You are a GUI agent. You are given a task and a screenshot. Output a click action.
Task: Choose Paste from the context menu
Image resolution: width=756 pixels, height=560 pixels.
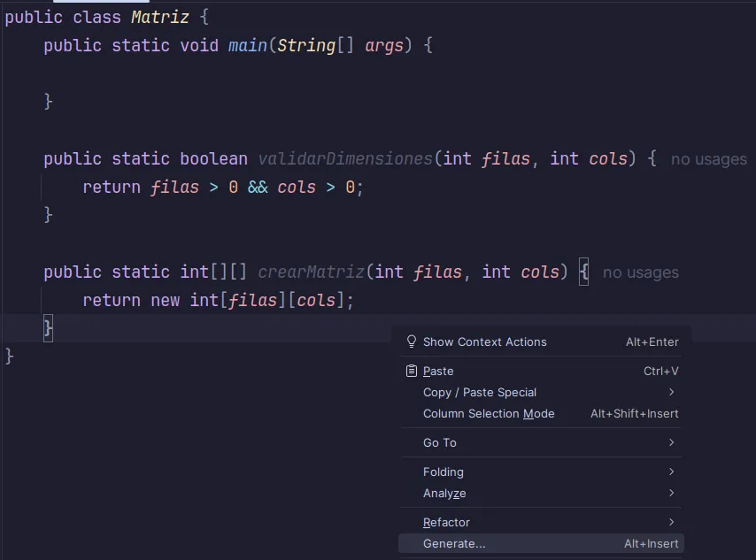point(541,371)
